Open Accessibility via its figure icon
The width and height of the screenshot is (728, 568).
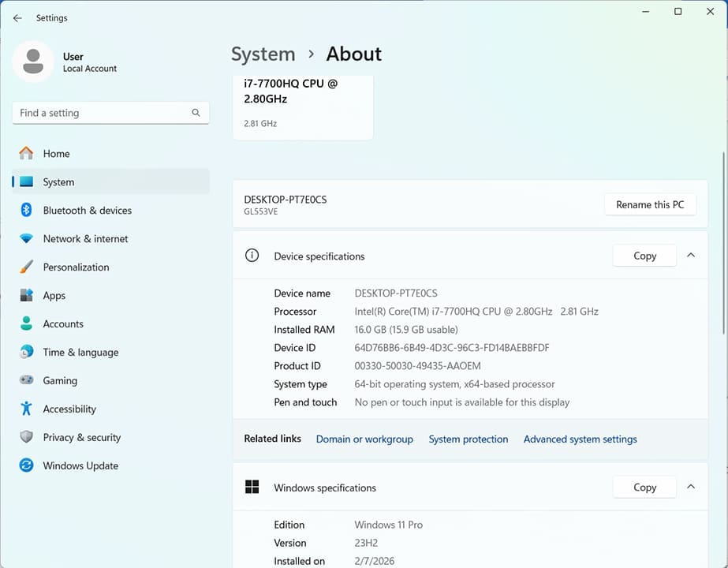tap(27, 409)
